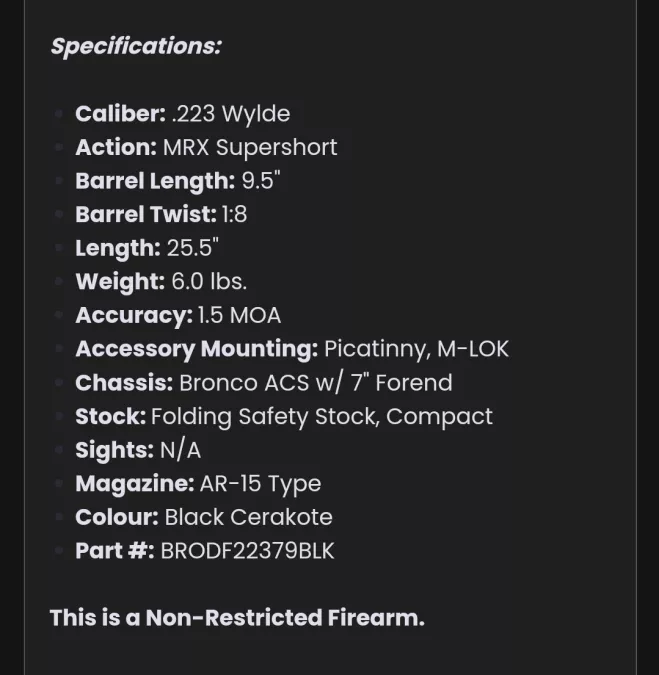Click the Barrel Twist 1:8 entry

point(161,214)
